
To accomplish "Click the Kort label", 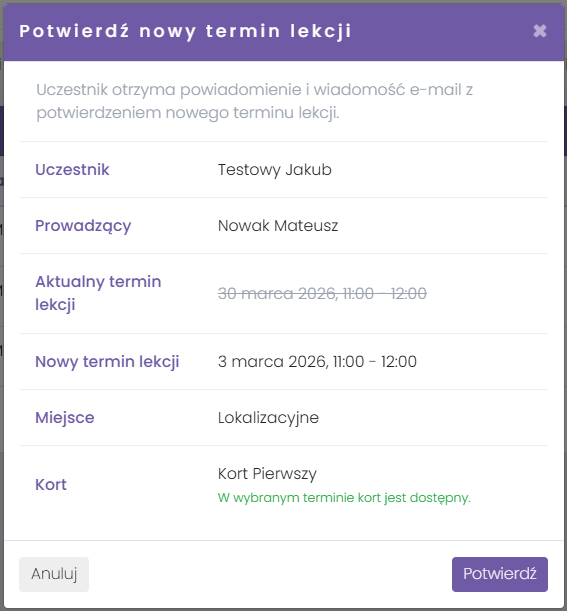I will 51,485.
